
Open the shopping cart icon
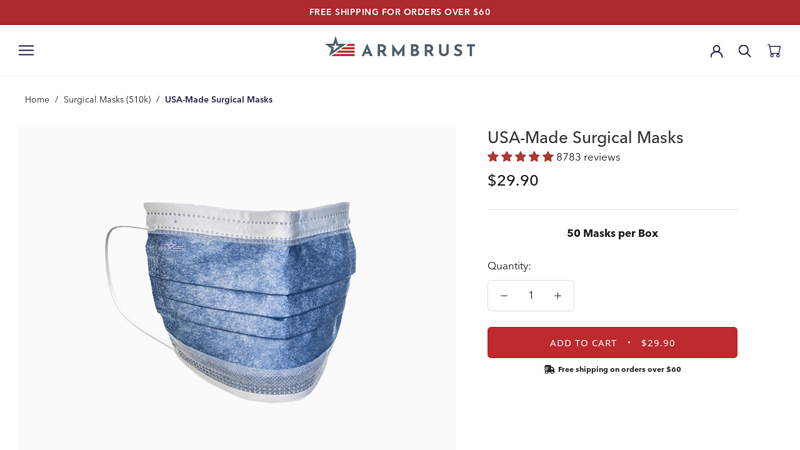[x=774, y=51]
